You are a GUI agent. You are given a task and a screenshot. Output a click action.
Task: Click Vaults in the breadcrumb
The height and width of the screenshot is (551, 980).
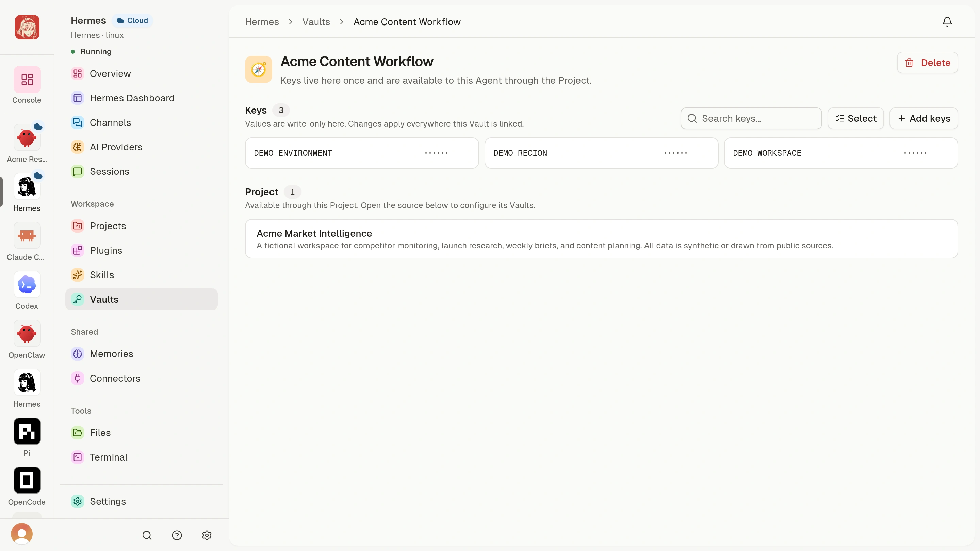316,22
